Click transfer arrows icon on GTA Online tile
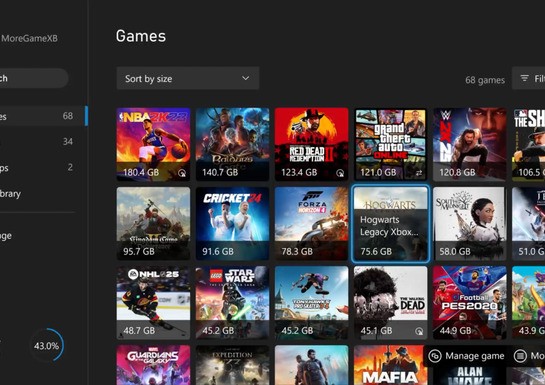 (419, 173)
